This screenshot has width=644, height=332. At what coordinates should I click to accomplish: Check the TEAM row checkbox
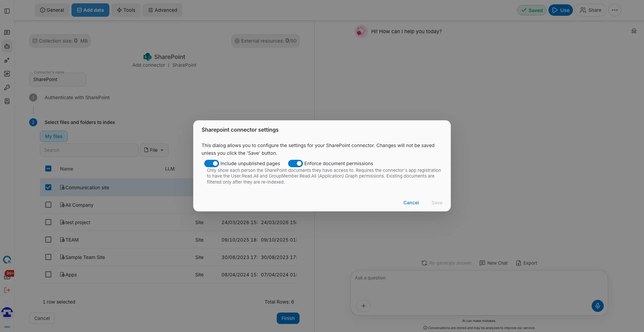[48, 240]
